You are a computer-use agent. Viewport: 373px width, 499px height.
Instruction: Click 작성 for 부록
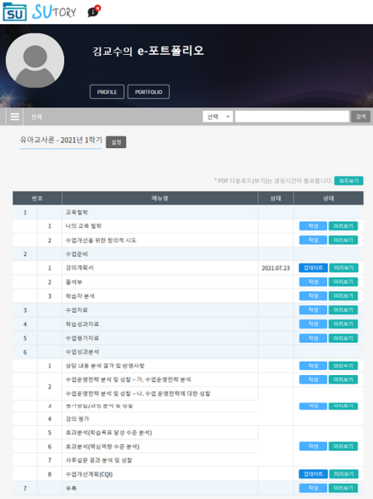click(x=313, y=488)
